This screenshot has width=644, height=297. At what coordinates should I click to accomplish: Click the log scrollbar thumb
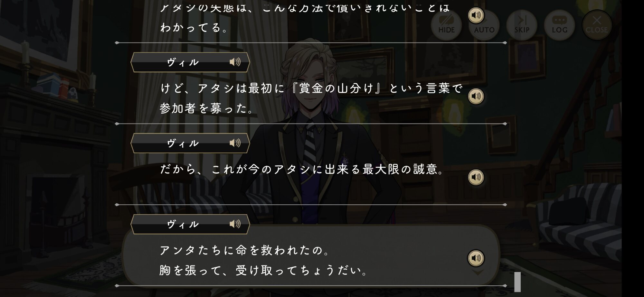[x=517, y=282]
